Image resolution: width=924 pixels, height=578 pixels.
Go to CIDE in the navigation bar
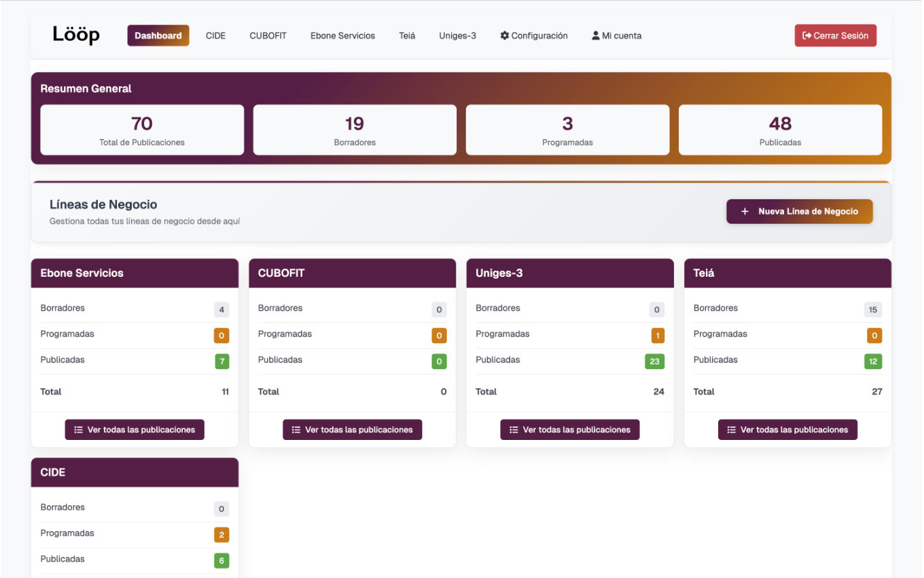(x=215, y=35)
